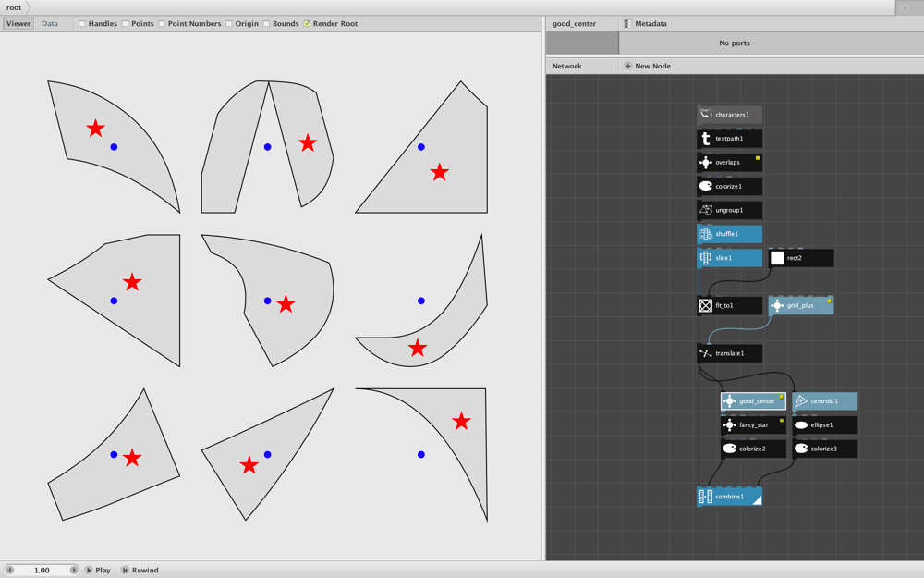This screenshot has height=578, width=924.
Task: Click the combine1 node icon
Action: (705, 497)
